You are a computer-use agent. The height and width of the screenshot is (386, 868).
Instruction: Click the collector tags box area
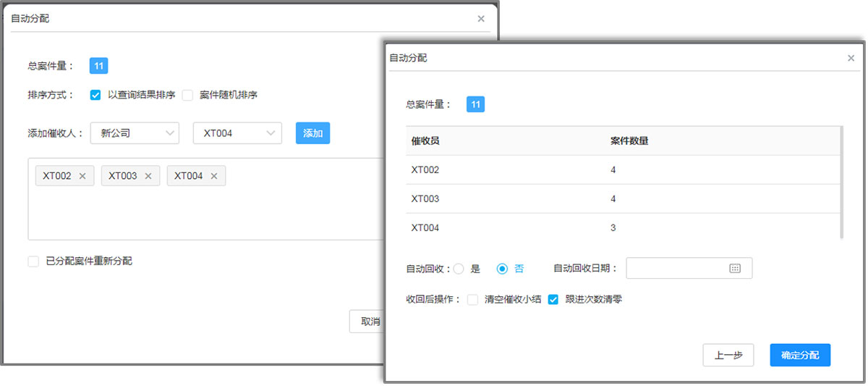coord(206,199)
